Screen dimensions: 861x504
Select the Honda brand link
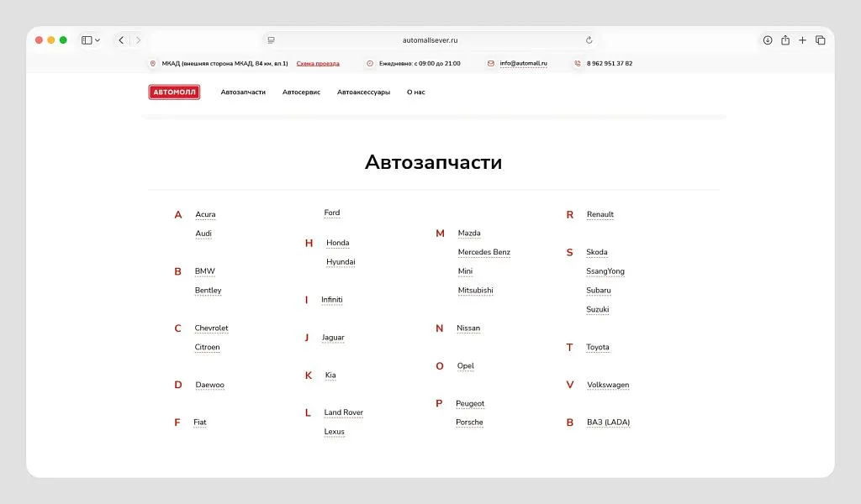pos(338,243)
